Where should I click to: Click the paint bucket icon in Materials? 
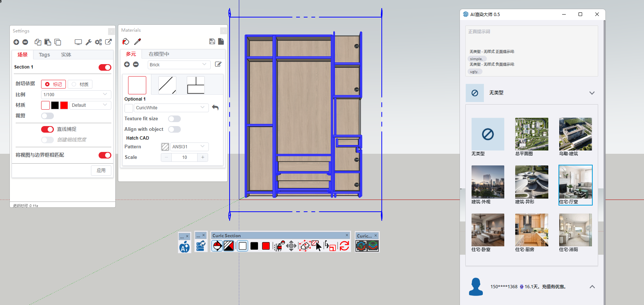(126, 42)
